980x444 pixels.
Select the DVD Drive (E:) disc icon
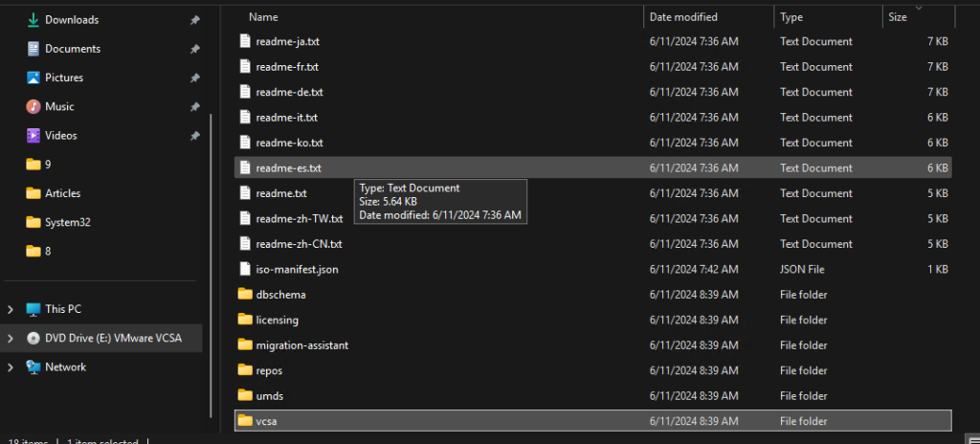click(33, 338)
